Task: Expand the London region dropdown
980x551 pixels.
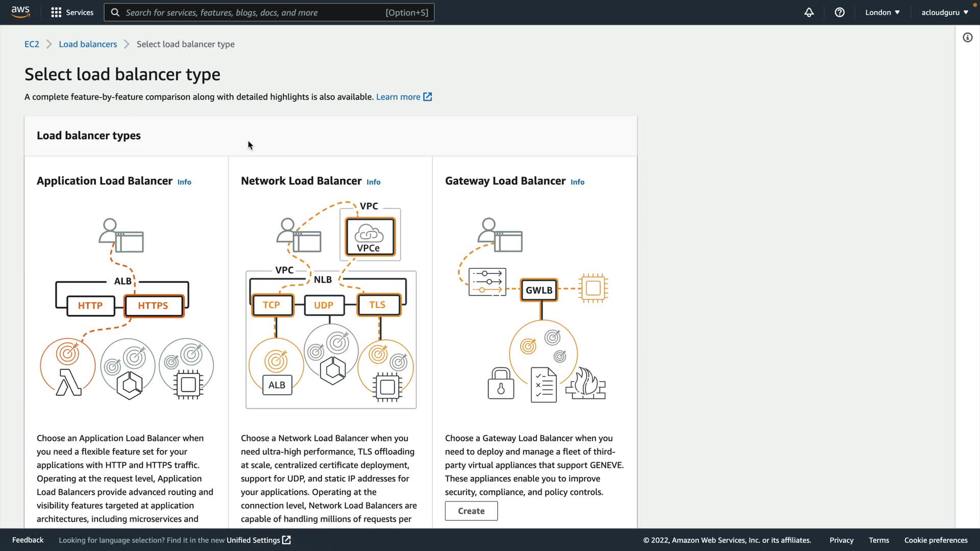Action: [x=882, y=12]
